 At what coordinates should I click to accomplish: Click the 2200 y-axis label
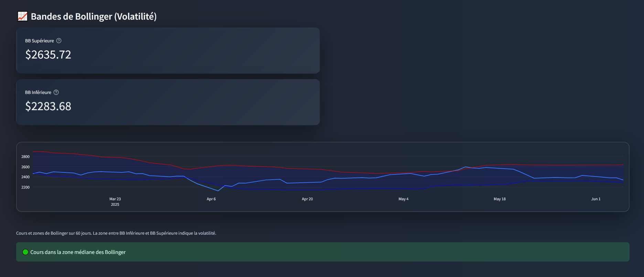click(x=25, y=187)
